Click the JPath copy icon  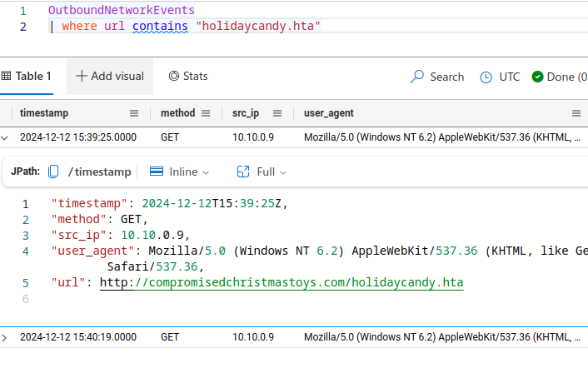(x=54, y=172)
